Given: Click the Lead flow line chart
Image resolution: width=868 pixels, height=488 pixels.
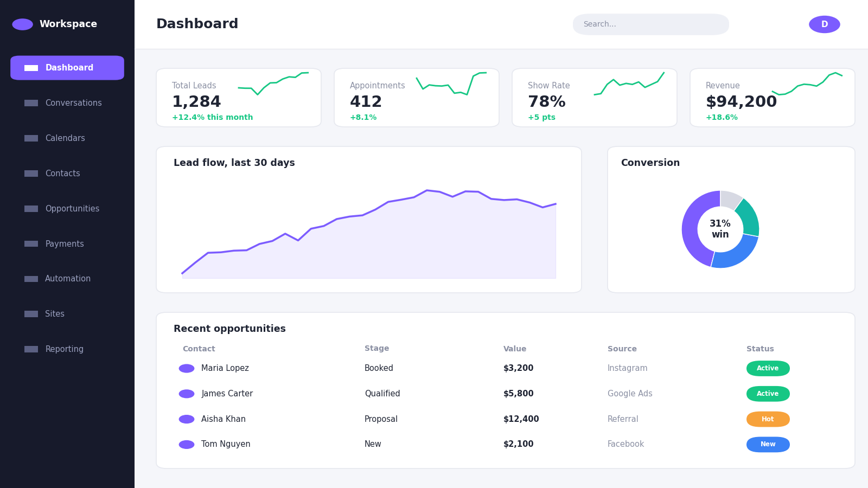Looking at the screenshot, I should [369, 234].
